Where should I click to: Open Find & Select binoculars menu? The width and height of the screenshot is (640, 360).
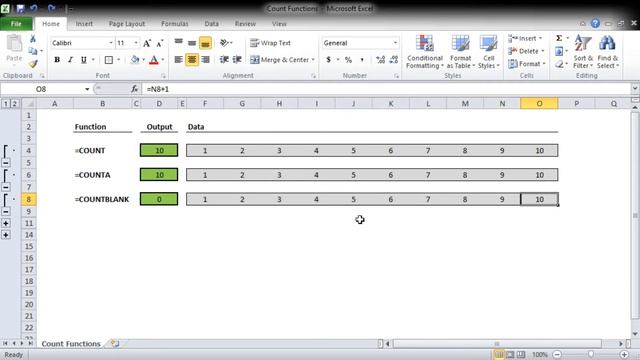(x=607, y=52)
